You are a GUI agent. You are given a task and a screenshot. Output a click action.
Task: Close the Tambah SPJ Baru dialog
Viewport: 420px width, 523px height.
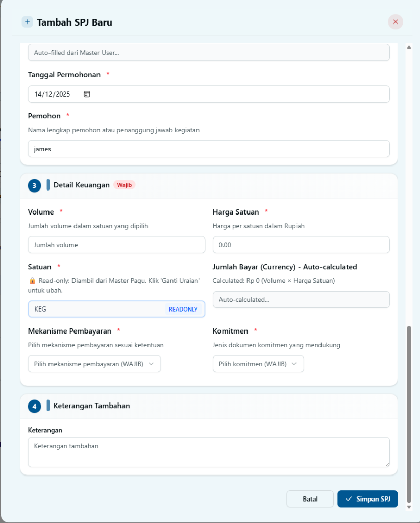click(x=396, y=22)
